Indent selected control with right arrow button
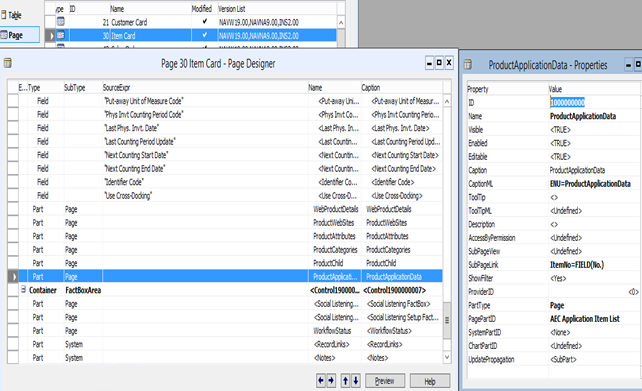642x391 pixels. pyautogui.click(x=331, y=381)
